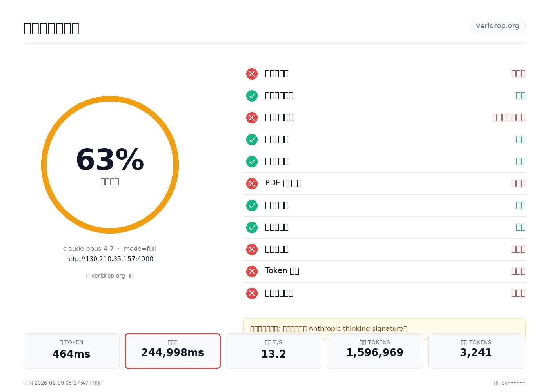Click the 1,596,969 TOKENS card
Screen dimensions: 549x392
(375, 351)
